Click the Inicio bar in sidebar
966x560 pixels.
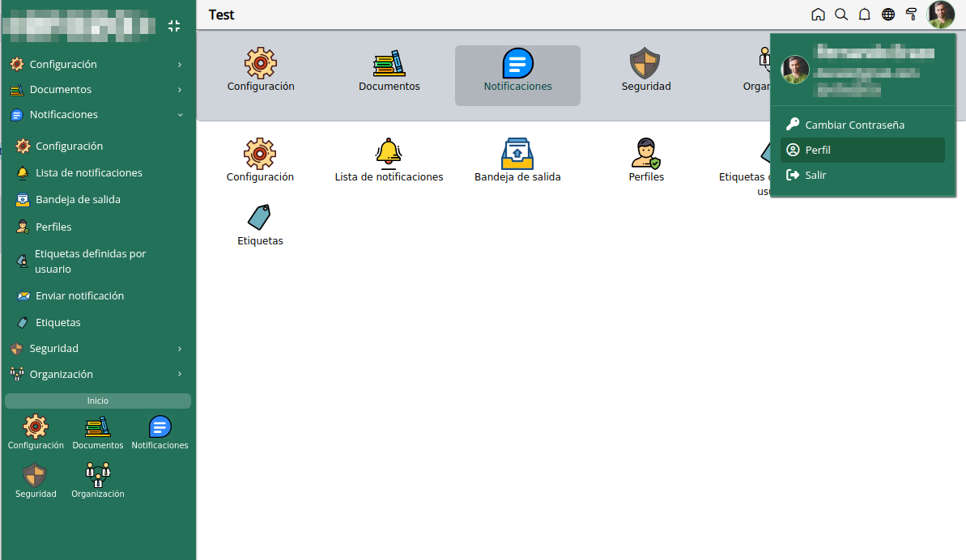click(98, 401)
